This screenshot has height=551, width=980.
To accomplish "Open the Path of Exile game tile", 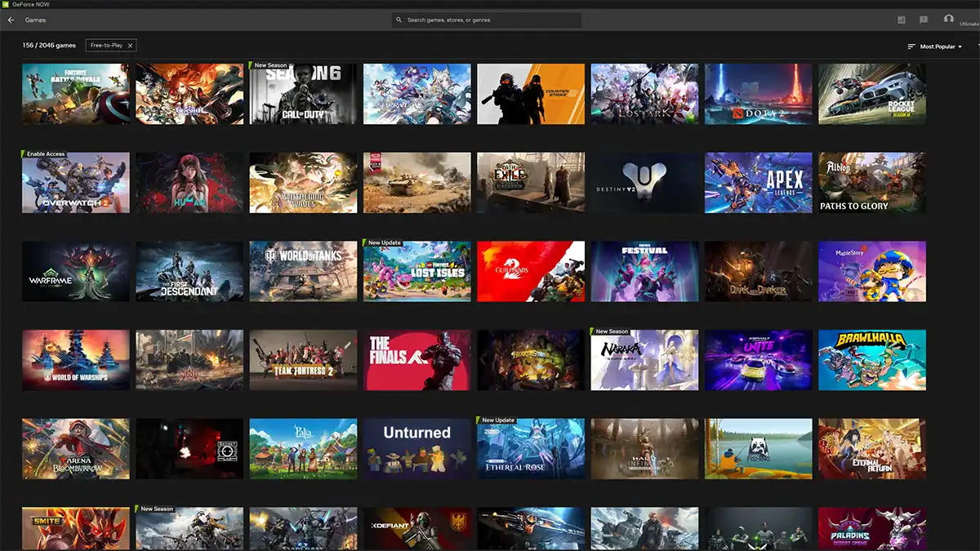I will (532, 183).
